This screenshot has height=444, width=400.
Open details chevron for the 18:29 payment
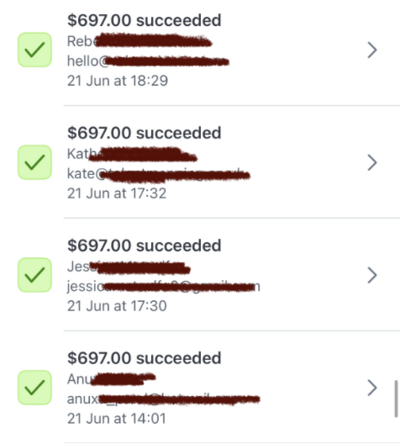(x=372, y=50)
